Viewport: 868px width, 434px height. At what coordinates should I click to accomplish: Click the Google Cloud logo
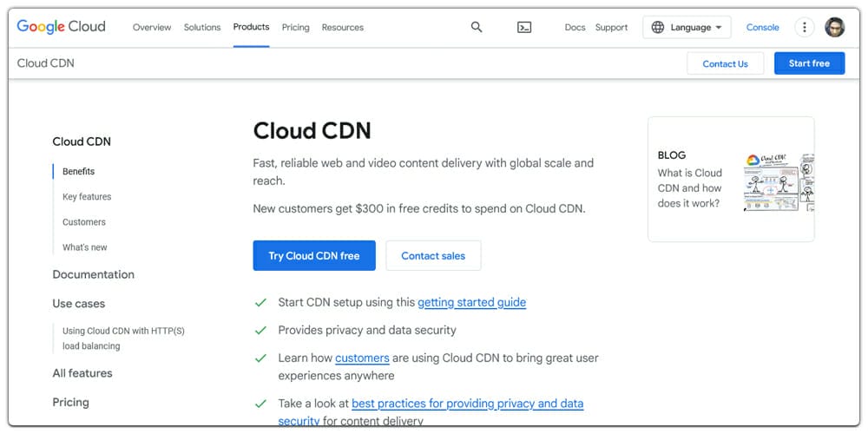61,27
